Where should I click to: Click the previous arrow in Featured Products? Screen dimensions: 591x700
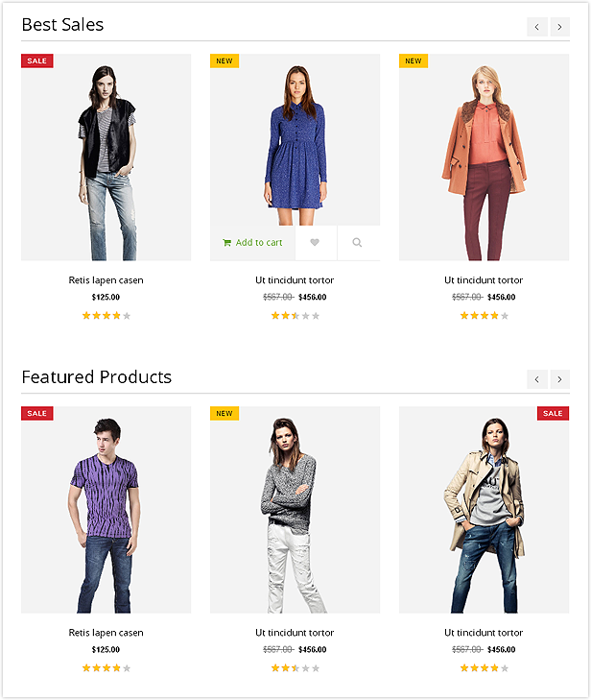coord(537,379)
